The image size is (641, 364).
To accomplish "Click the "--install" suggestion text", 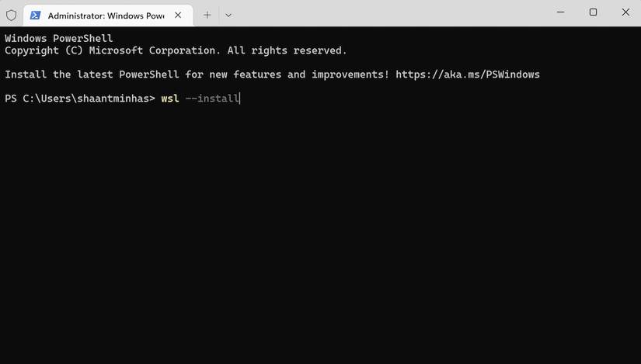I will click(212, 99).
